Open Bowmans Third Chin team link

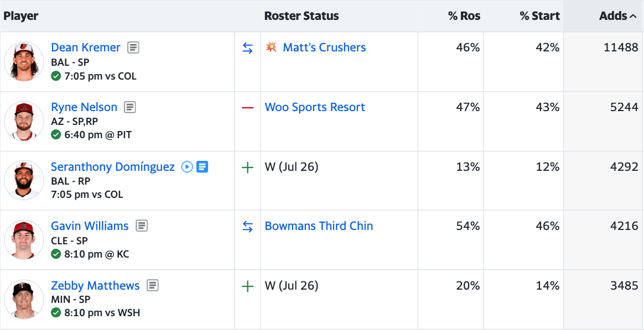pos(319,226)
